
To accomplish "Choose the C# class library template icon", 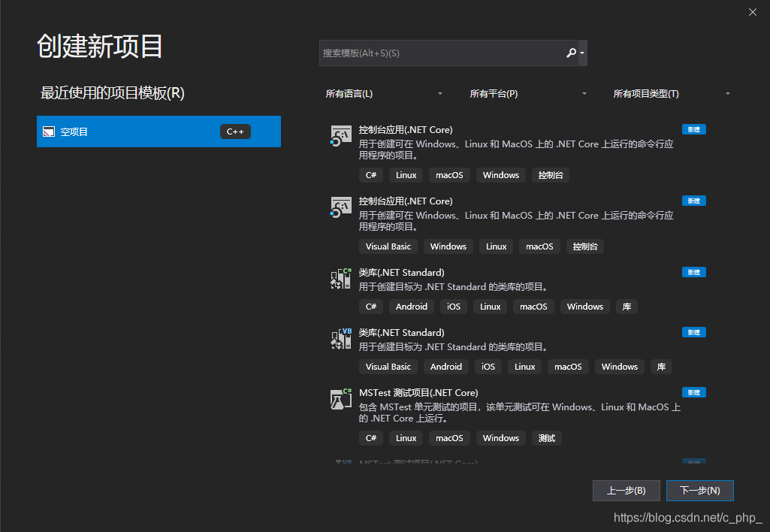I will (x=341, y=279).
